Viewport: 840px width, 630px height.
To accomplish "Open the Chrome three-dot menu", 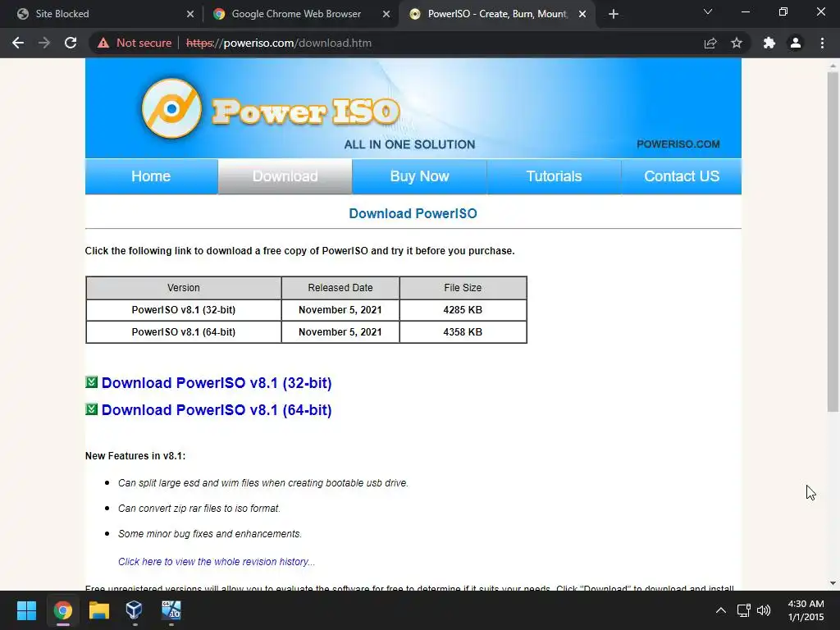I will [822, 43].
